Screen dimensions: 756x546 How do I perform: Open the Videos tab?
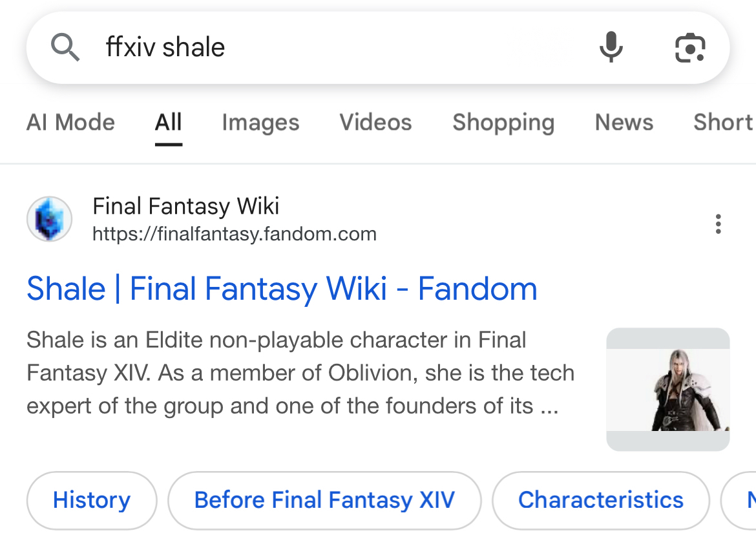click(x=375, y=122)
